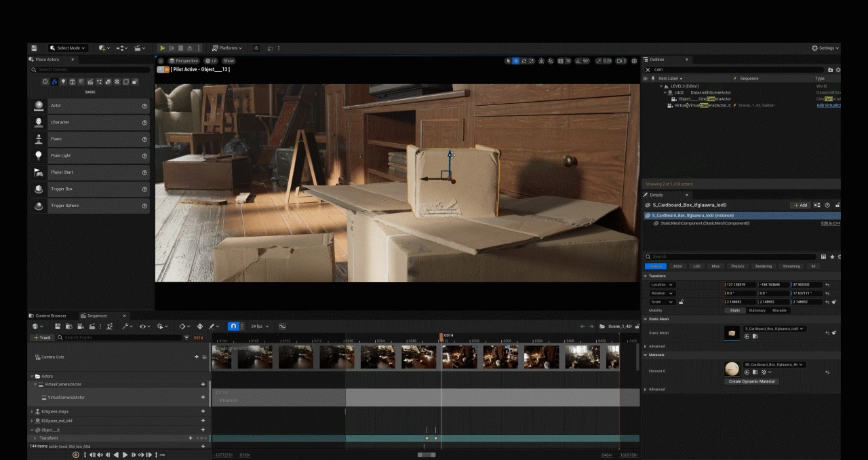868x460 pixels.
Task: Switch to the Rendering filter tab in Details
Action: click(764, 266)
